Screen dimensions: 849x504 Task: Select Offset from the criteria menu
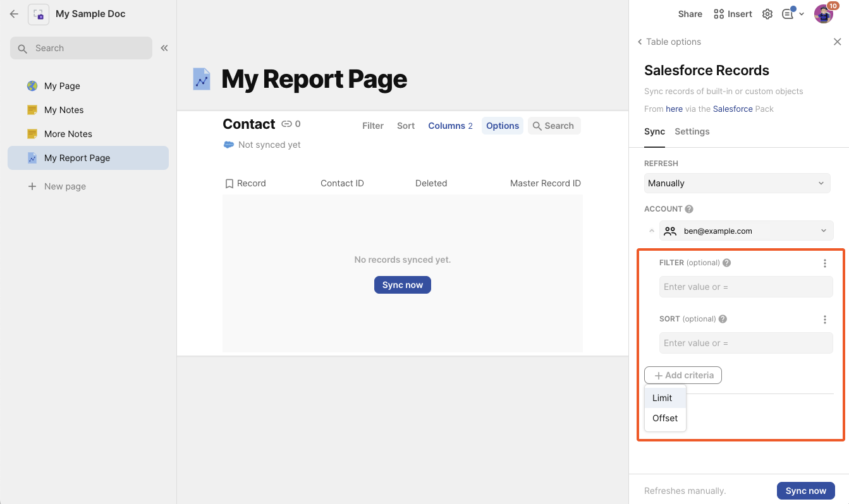click(665, 418)
